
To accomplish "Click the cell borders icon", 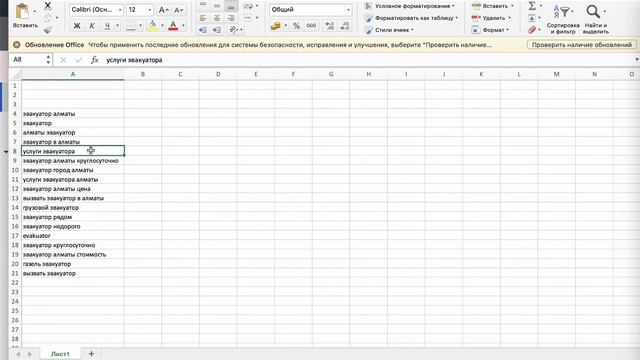I will pos(131,26).
